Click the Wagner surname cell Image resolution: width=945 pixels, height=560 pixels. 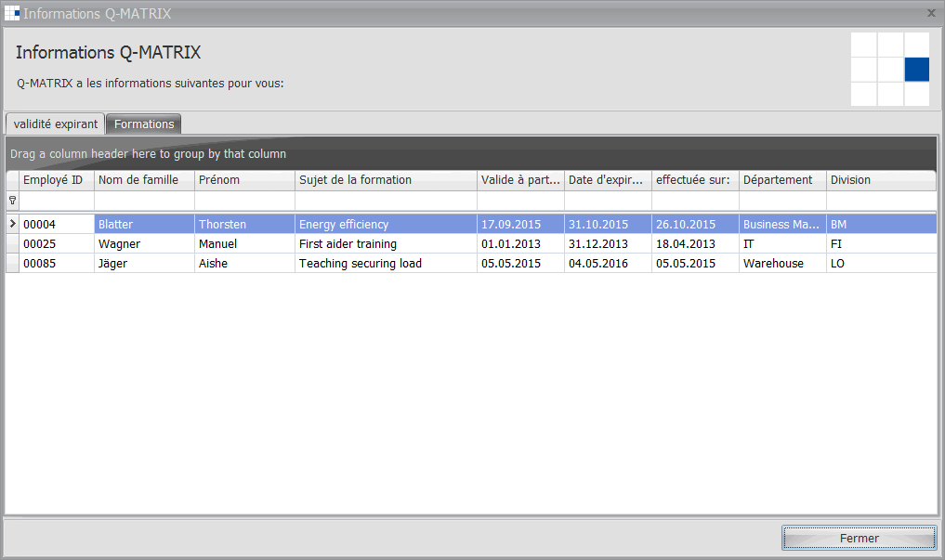pos(144,244)
